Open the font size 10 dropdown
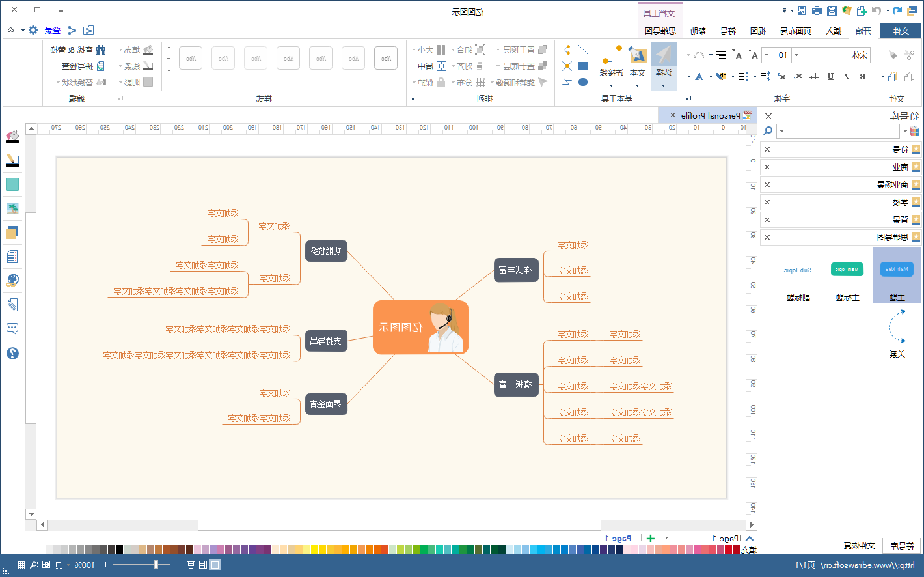The width and height of the screenshot is (924, 577). (x=767, y=55)
